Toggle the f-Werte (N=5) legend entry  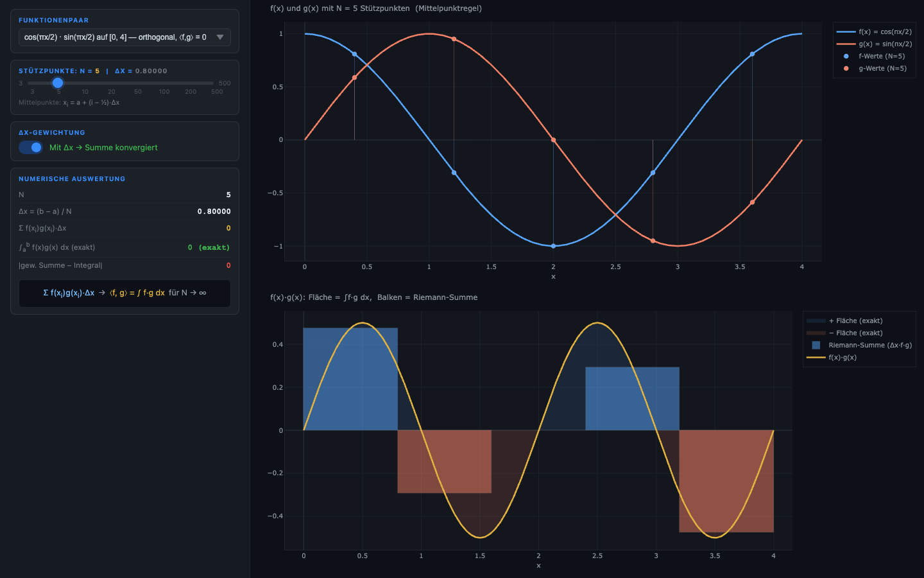tap(874, 56)
